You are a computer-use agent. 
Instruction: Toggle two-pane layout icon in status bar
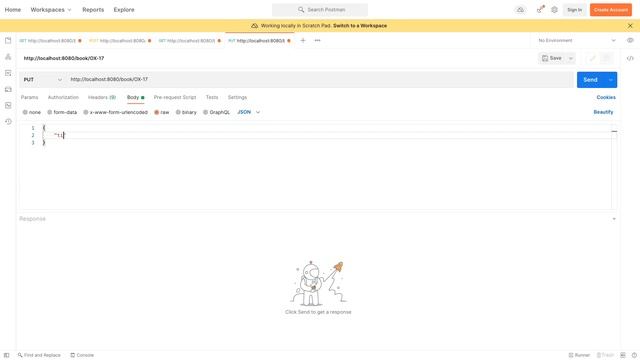point(623,355)
